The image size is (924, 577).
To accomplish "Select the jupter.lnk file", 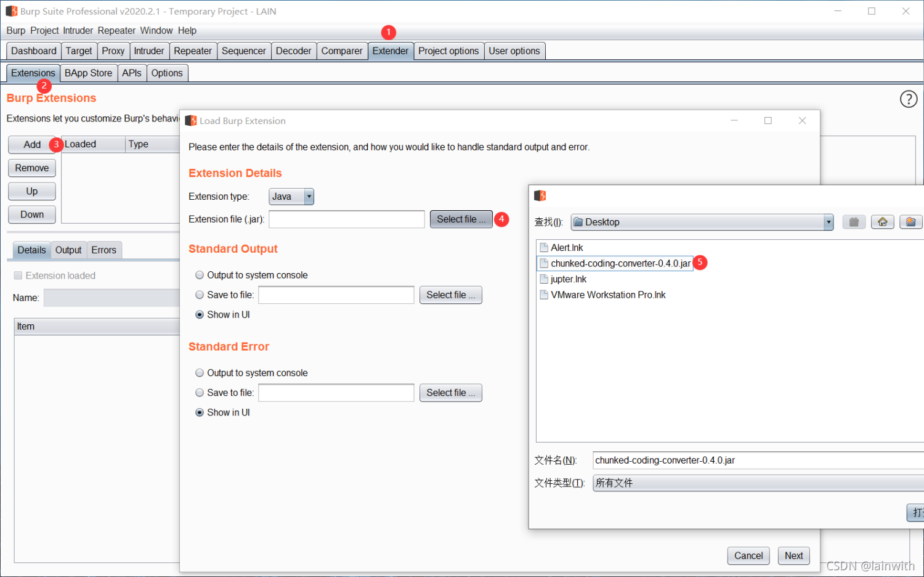I will click(x=563, y=279).
